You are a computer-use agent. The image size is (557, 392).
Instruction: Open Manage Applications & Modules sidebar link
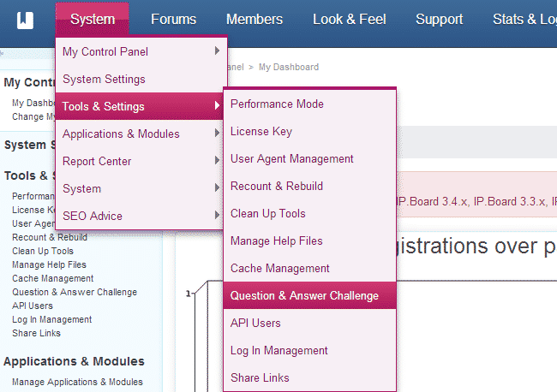pos(77,382)
